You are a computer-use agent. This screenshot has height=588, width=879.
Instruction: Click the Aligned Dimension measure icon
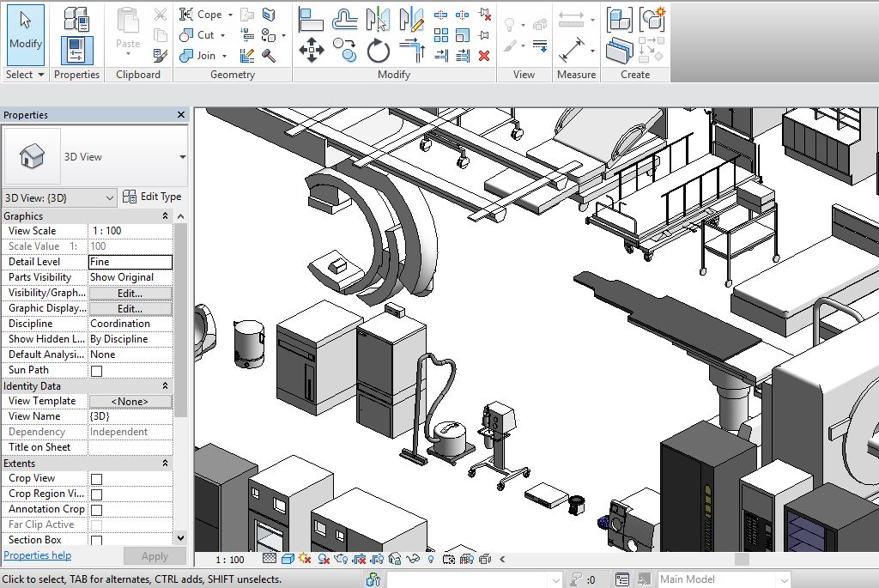pos(571,51)
